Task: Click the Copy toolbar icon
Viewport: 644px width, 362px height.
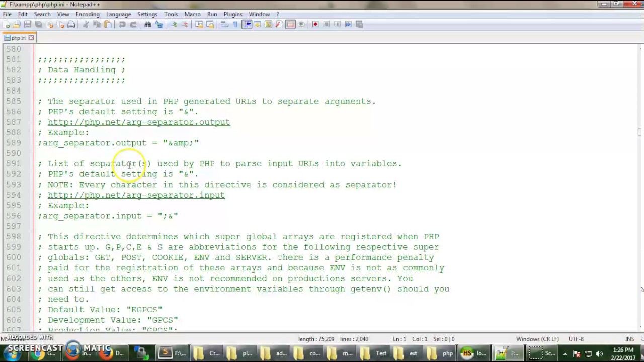Action: (x=97, y=24)
